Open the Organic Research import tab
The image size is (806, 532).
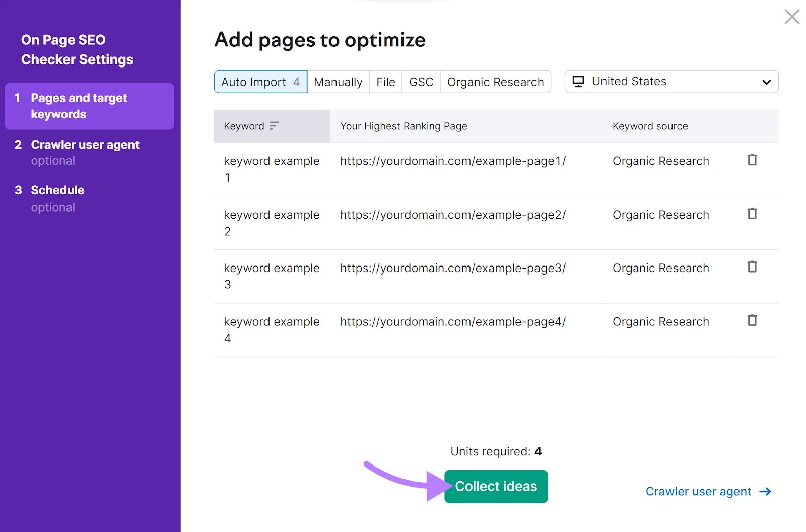(495, 81)
